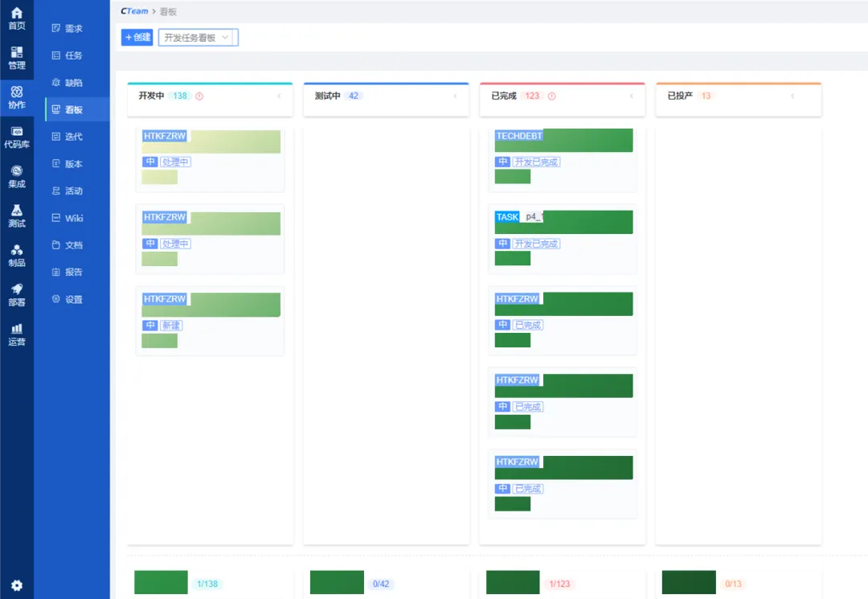Open Wiki in sidebar
868x599 pixels.
72,218
